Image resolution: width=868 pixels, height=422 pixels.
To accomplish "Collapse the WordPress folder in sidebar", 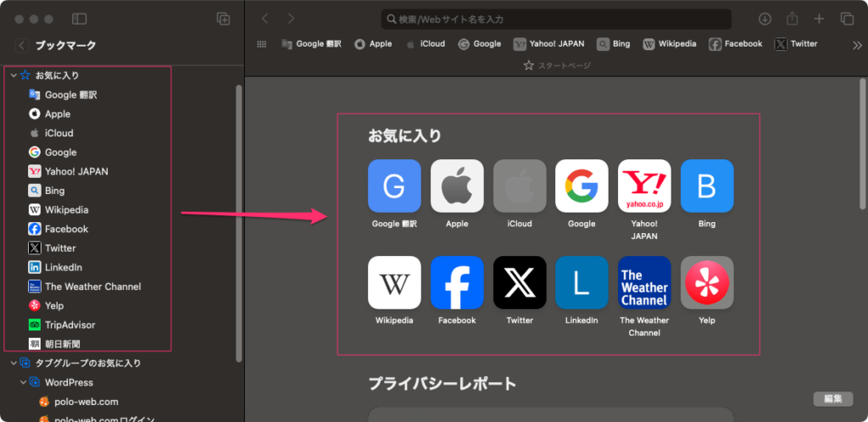I will pyautogui.click(x=24, y=382).
